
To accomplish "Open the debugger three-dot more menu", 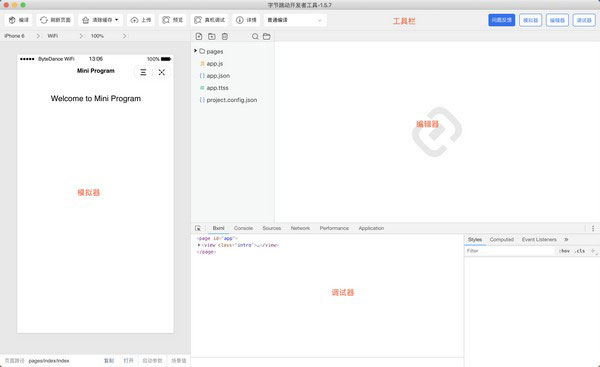I will click(x=593, y=228).
